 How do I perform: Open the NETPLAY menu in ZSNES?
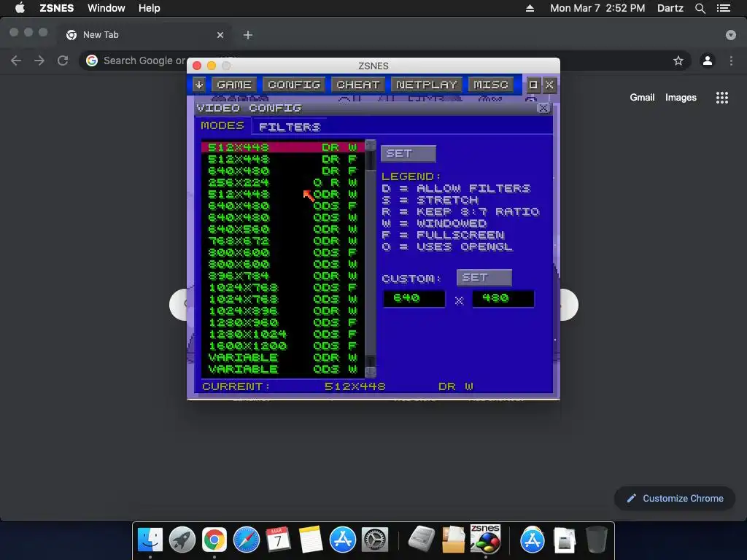tap(427, 85)
